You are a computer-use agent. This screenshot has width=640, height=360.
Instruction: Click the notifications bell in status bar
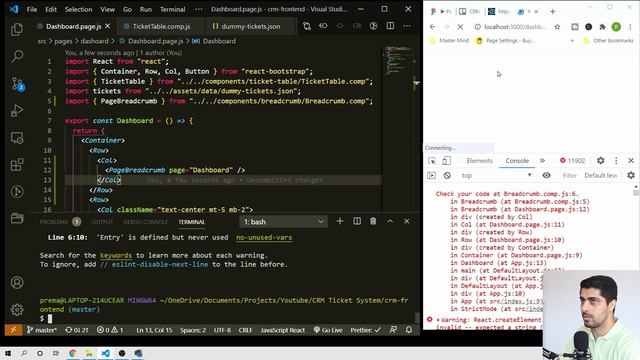pos(409,330)
